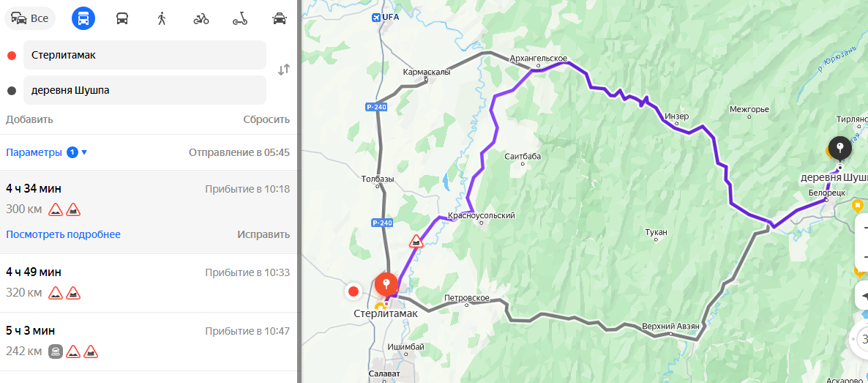Edit the деревня Шушпа destination field
The height and width of the screenshot is (383, 868).
coord(144,90)
